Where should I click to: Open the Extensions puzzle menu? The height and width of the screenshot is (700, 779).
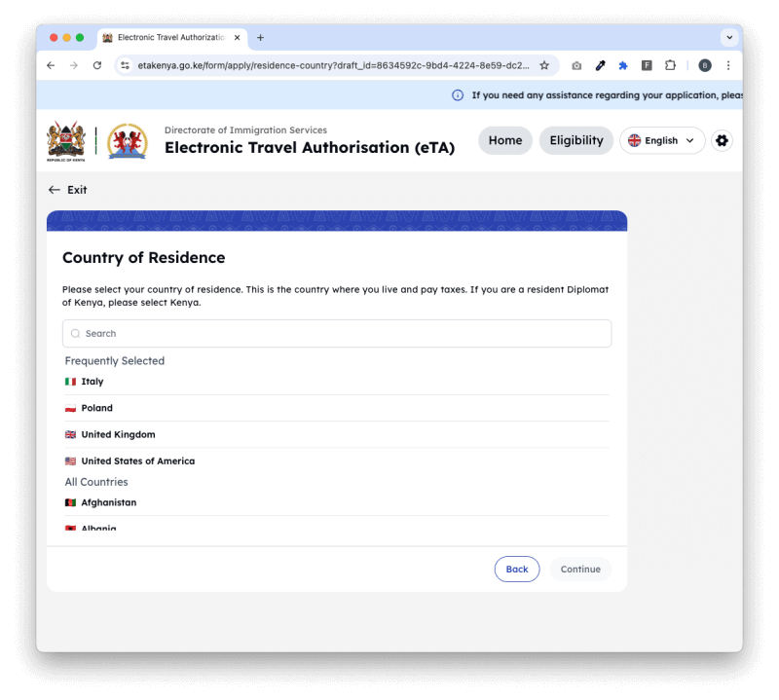[x=670, y=65]
